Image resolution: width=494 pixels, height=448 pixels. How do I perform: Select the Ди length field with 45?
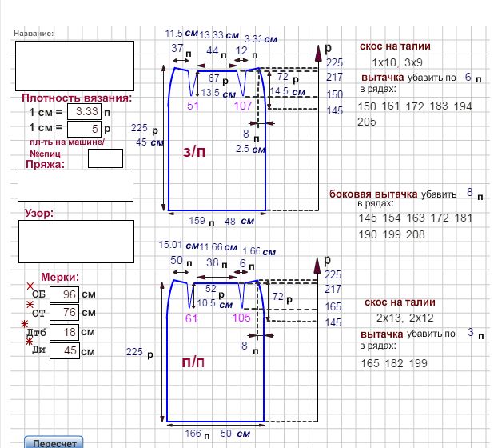point(65,350)
